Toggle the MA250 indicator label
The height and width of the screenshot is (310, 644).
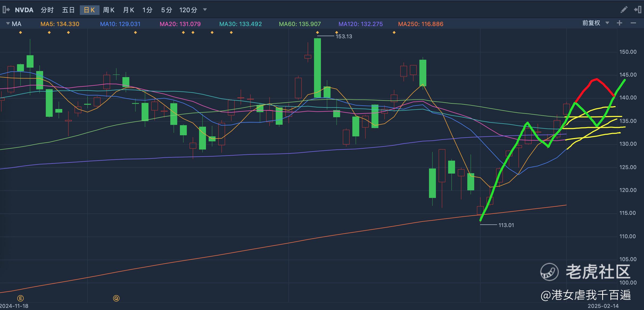(x=420, y=24)
